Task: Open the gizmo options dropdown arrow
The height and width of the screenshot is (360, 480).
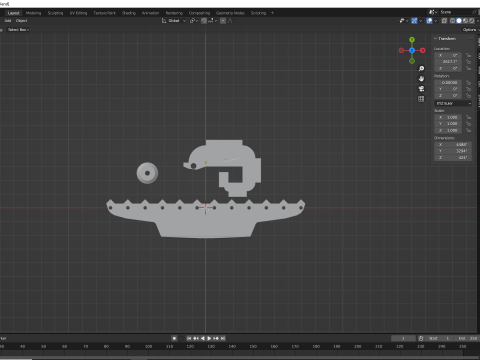Action: [420, 21]
